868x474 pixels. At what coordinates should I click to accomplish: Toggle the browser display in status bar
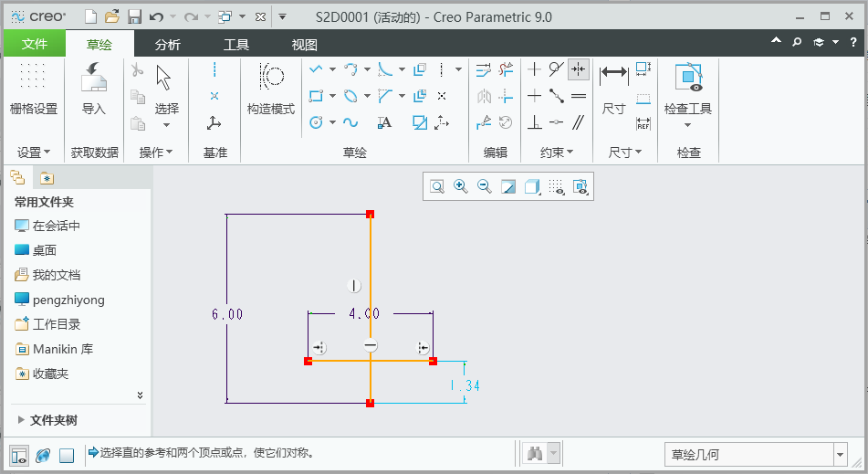coord(42,455)
